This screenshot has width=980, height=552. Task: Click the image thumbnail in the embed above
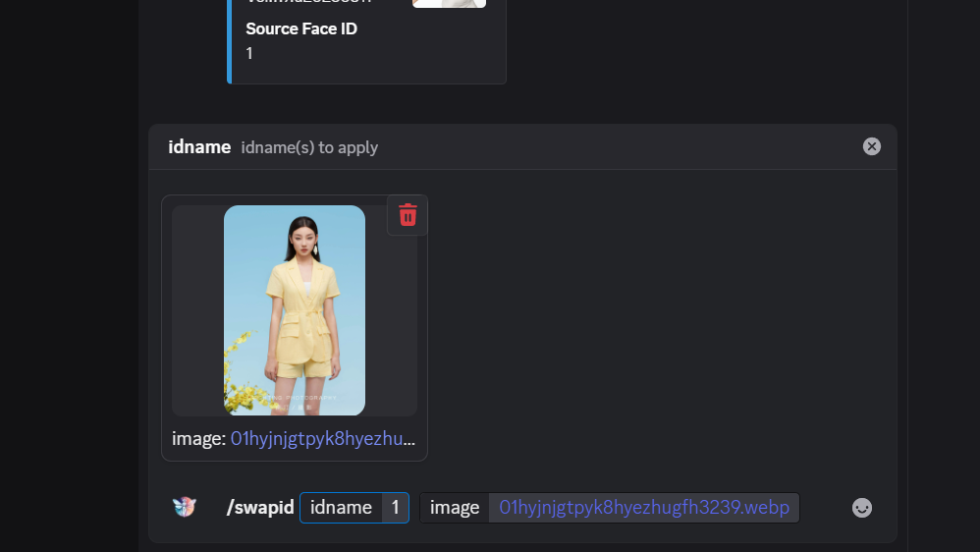(x=449, y=4)
